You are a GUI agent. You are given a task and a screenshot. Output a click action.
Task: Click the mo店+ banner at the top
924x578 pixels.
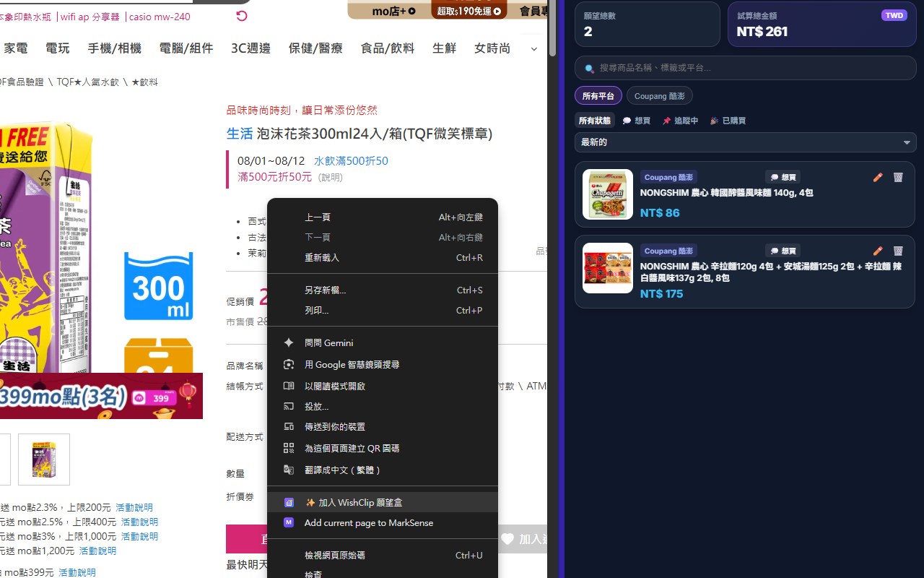[393, 10]
